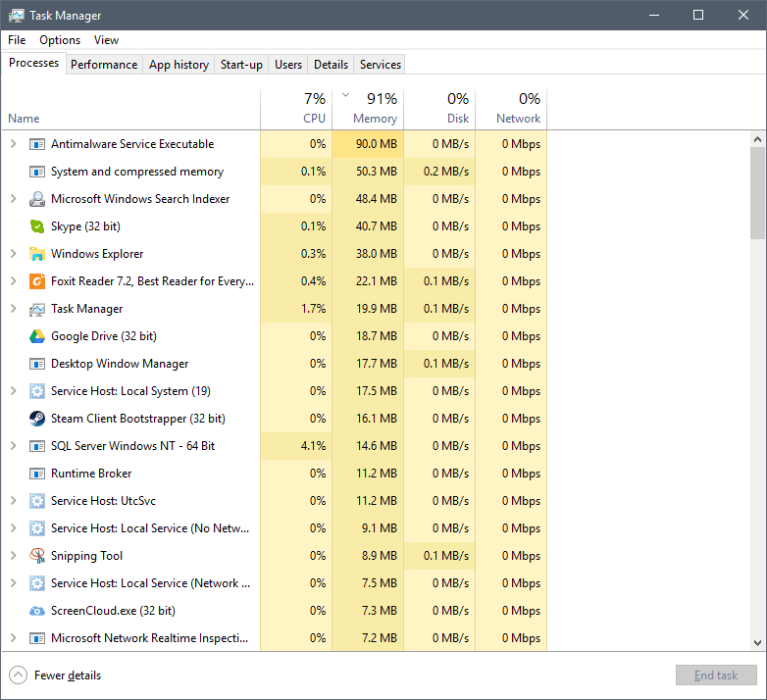The width and height of the screenshot is (767, 700).
Task: Open the File menu
Action: pos(17,40)
